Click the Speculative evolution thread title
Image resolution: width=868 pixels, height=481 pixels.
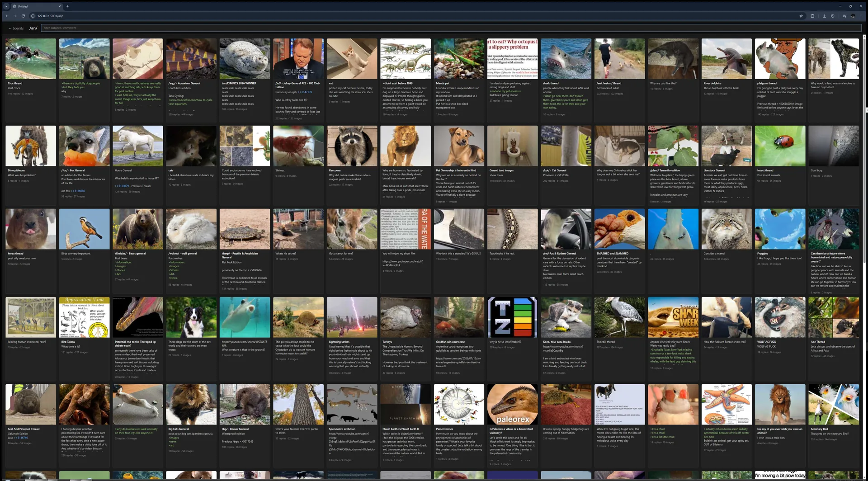point(342,429)
